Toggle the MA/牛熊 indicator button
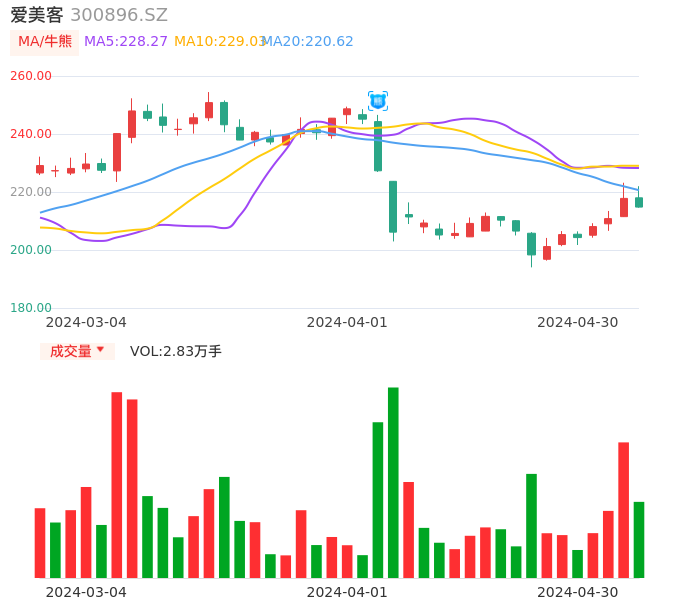686x606 pixels. pyautogui.click(x=44, y=42)
